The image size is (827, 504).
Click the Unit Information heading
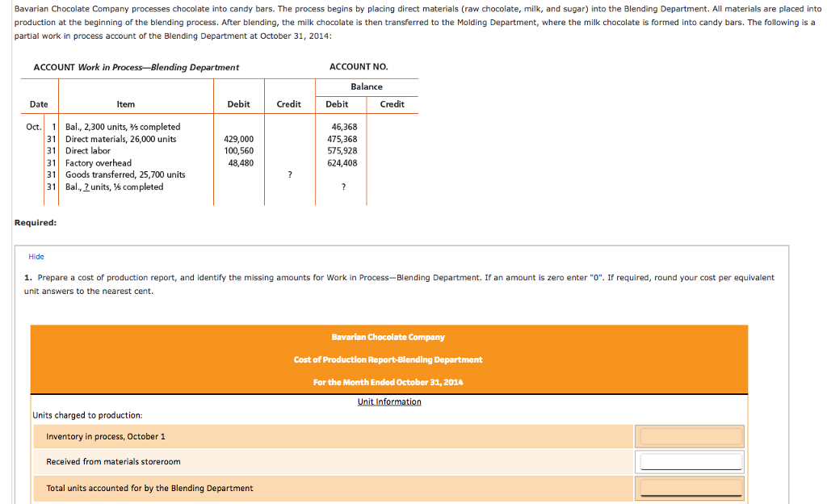[389, 401]
